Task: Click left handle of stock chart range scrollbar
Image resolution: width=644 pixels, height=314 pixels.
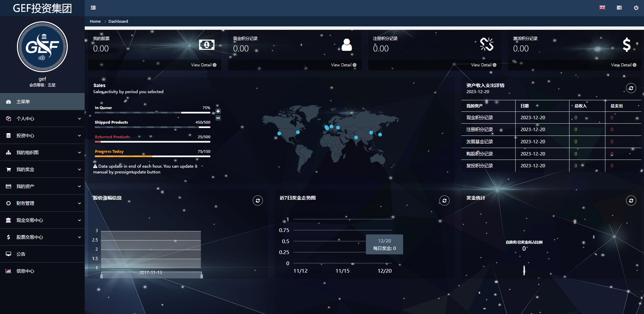Action: tap(101, 276)
